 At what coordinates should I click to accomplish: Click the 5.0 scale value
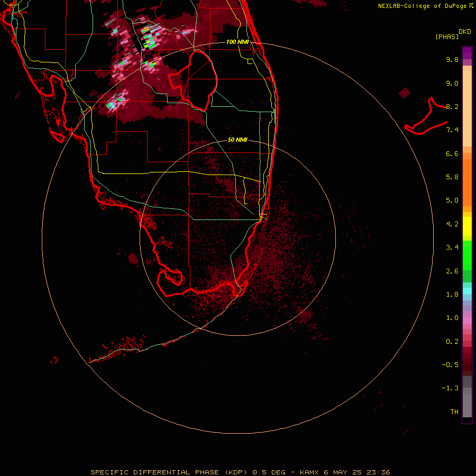[x=452, y=200]
